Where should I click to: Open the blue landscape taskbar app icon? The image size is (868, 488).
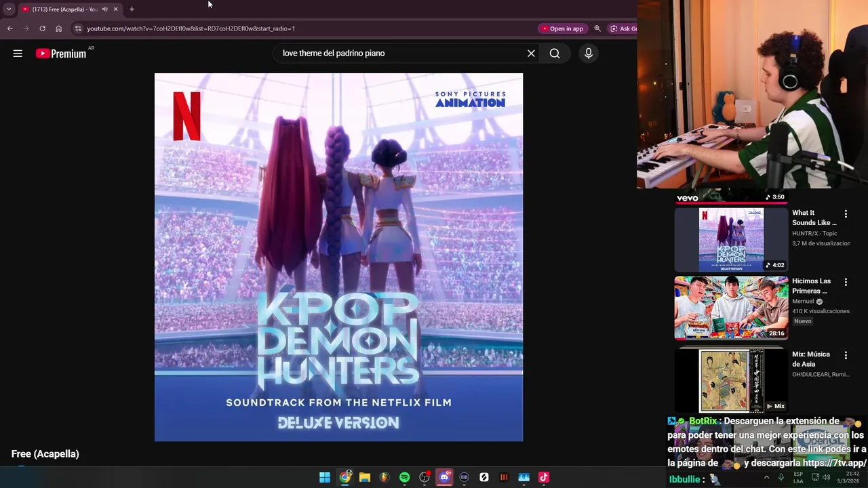click(524, 477)
